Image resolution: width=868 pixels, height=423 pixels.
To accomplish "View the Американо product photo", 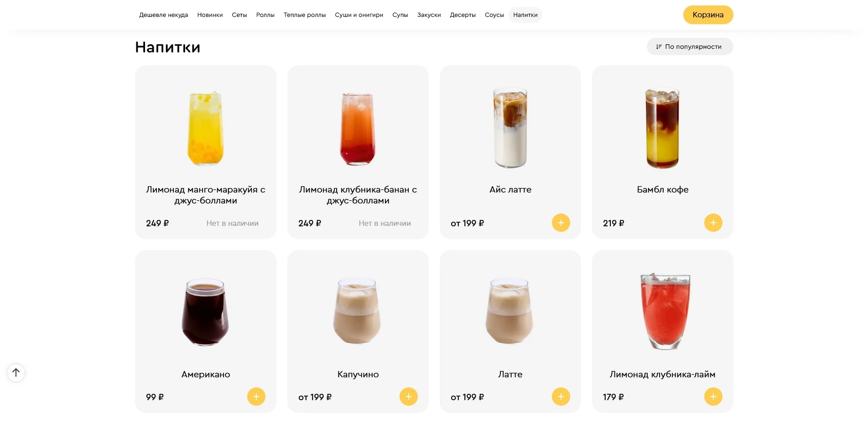I will [x=205, y=312].
